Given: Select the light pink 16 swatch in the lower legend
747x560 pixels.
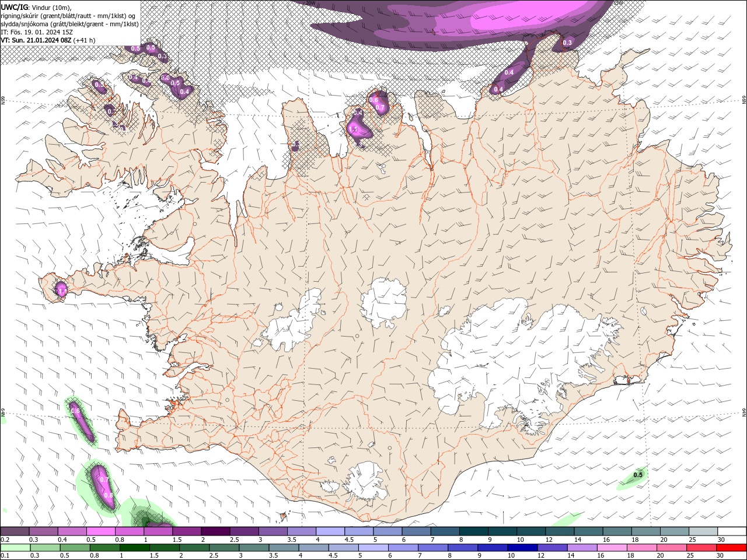Looking at the screenshot, I should point(612,548).
